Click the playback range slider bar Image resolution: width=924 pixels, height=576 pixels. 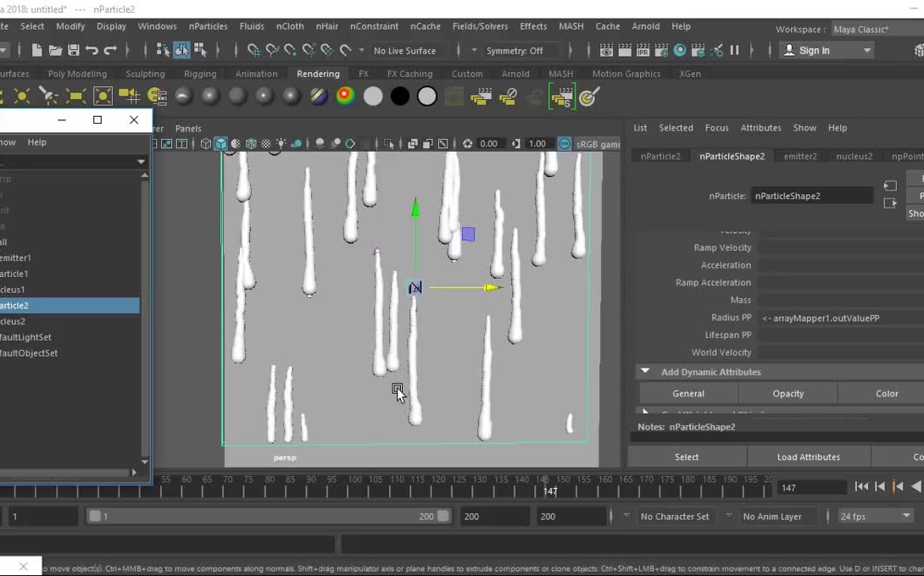[x=270, y=516]
